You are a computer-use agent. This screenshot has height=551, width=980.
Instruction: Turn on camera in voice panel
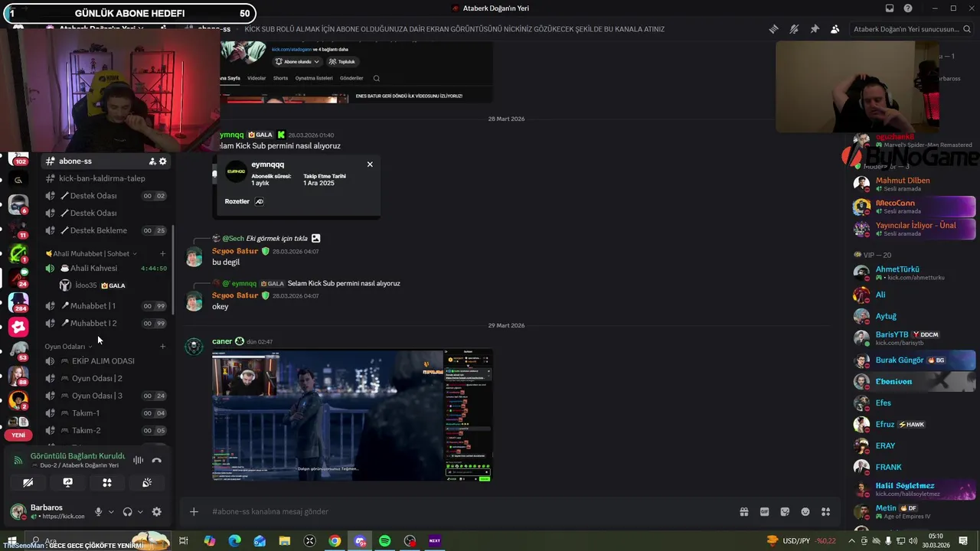tap(28, 483)
